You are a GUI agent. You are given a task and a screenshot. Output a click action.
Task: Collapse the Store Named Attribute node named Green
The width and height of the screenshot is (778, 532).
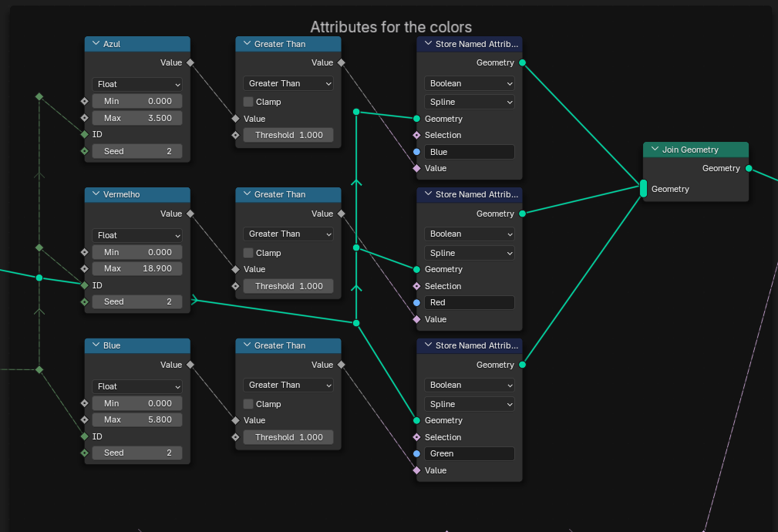428,345
